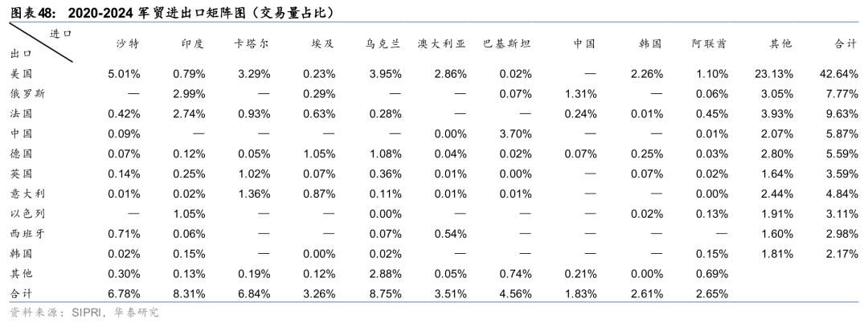Image resolution: width=868 pixels, height=323 pixels.
Task: Select the 23.13% cell in 其他 column
Action: [x=774, y=74]
